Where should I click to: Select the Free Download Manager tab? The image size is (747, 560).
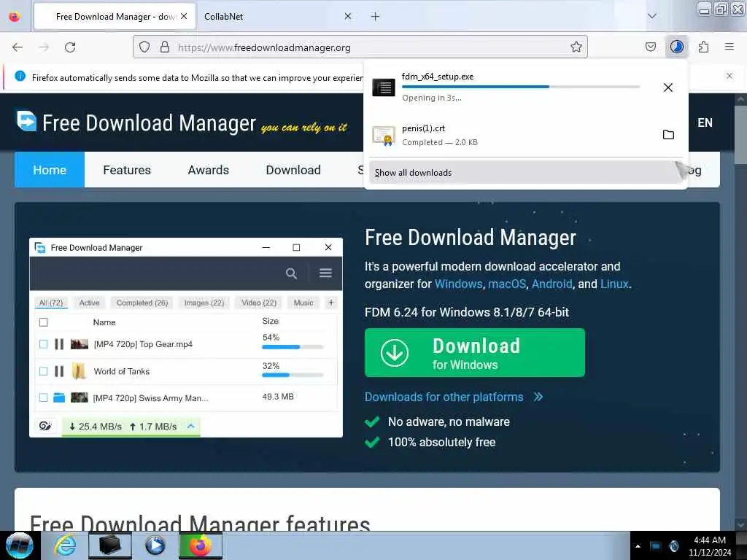(115, 17)
